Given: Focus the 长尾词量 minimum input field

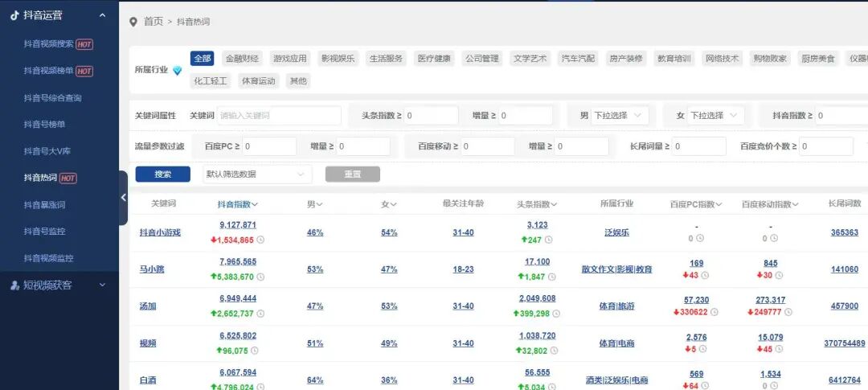Looking at the screenshot, I should tap(699, 147).
